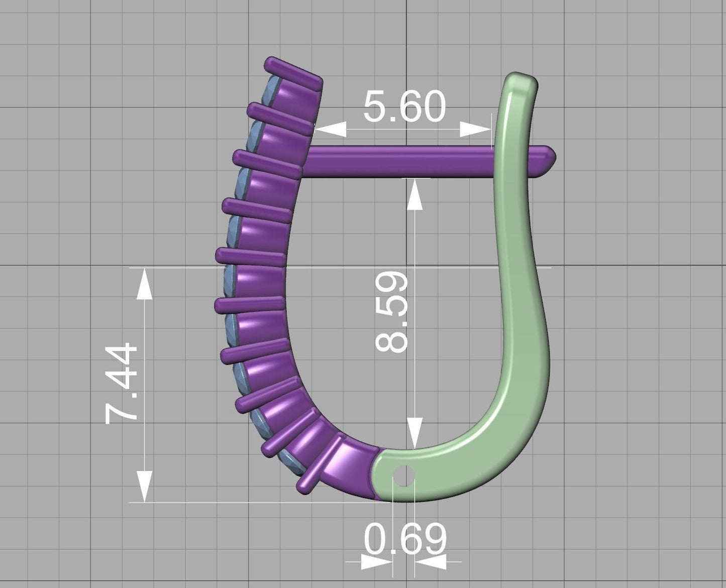Select the 5.60 dimension label

point(404,107)
